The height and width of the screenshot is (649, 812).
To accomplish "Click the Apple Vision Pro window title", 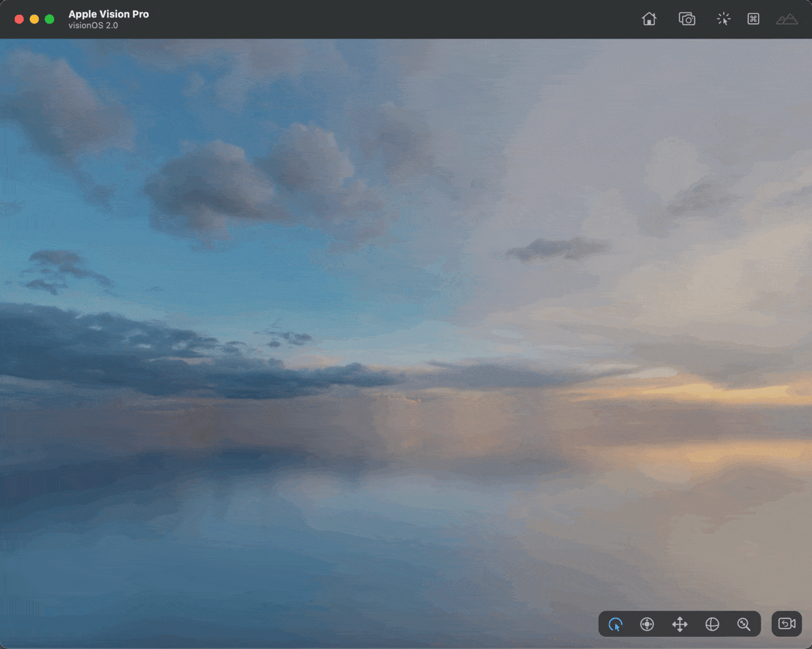I will 108,14.
